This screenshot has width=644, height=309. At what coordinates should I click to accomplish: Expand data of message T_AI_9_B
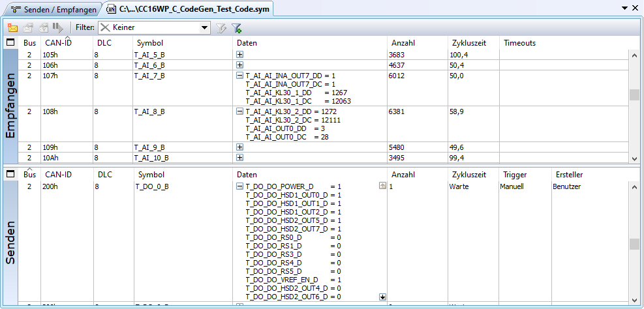click(x=240, y=147)
